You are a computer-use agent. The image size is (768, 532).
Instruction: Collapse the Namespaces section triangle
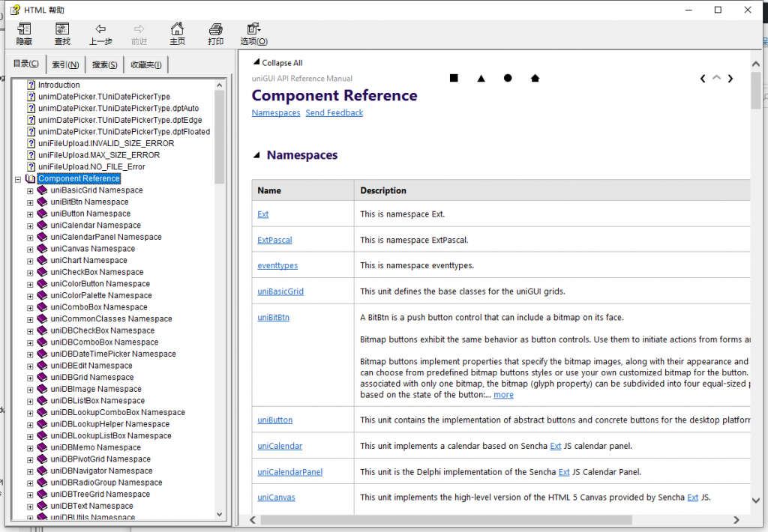(x=256, y=156)
